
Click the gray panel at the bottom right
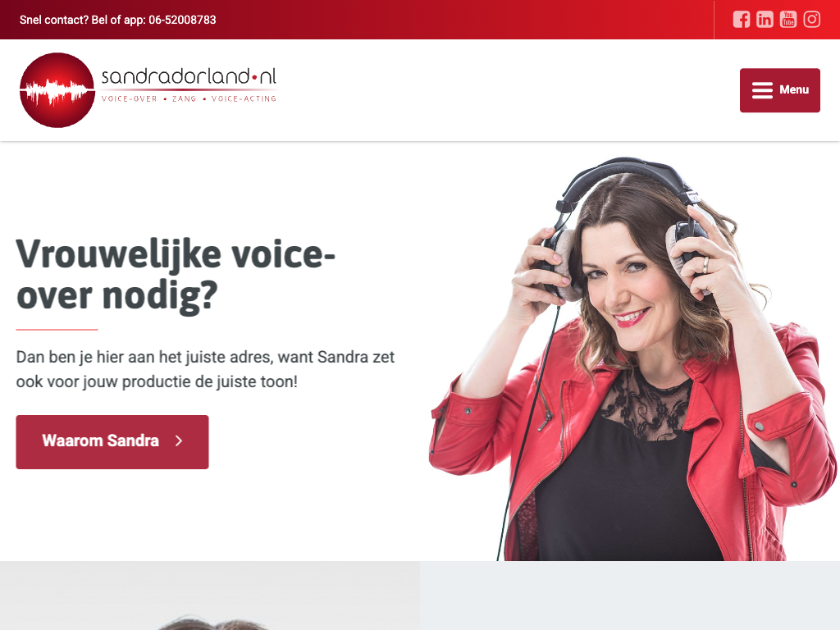click(630, 596)
